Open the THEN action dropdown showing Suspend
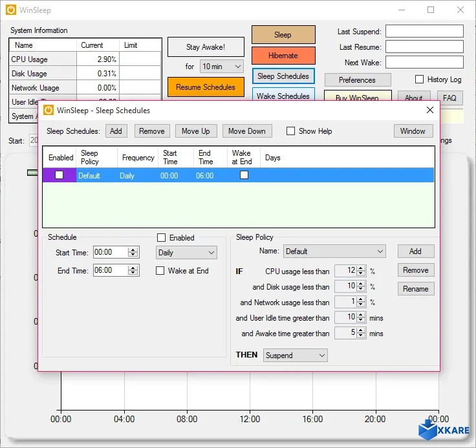 (x=295, y=356)
